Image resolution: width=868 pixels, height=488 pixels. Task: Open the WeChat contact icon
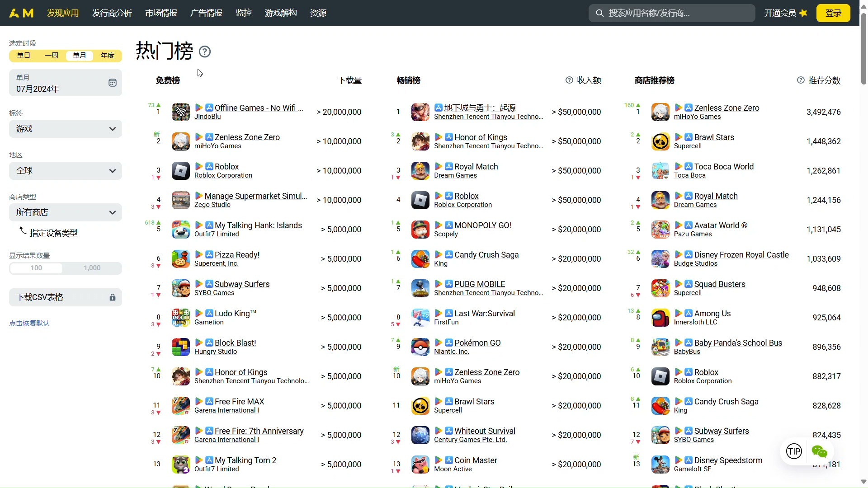pyautogui.click(x=819, y=451)
